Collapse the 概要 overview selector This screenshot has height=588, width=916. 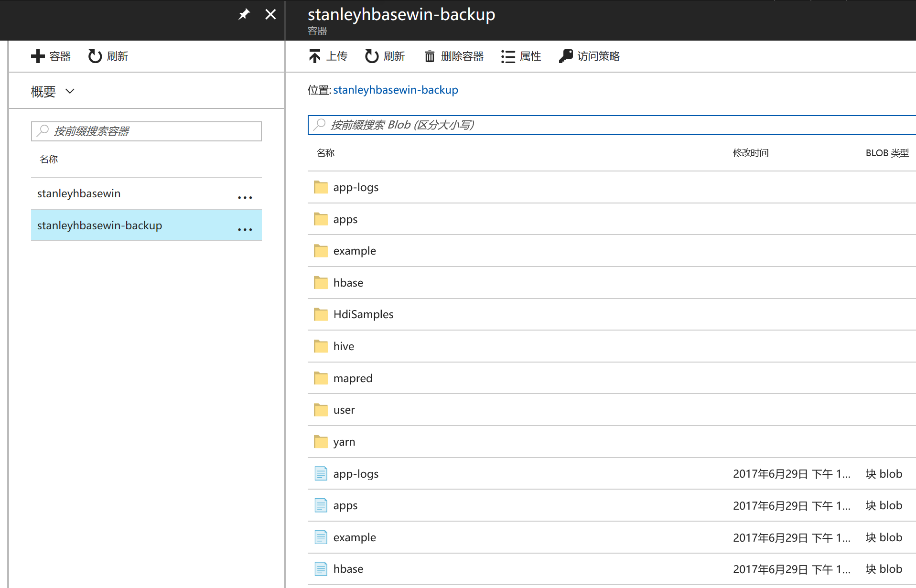coord(70,91)
